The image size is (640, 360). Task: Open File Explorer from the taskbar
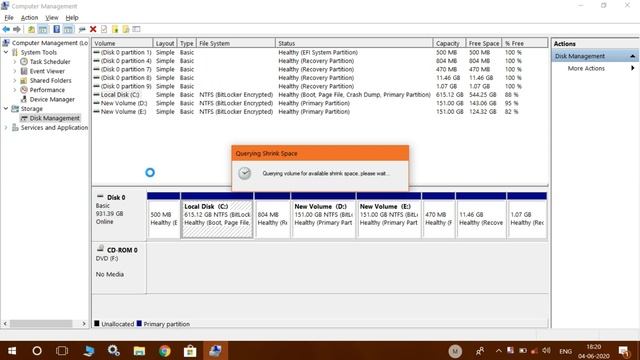coord(139,351)
